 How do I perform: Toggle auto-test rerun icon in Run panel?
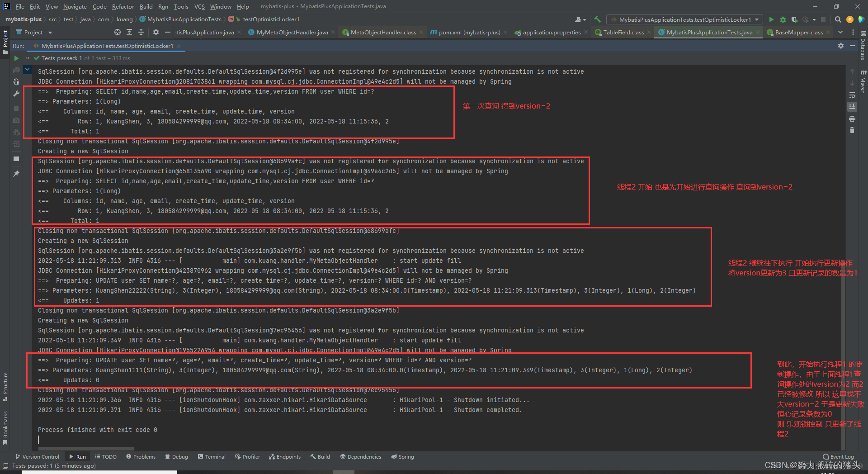pos(16,82)
